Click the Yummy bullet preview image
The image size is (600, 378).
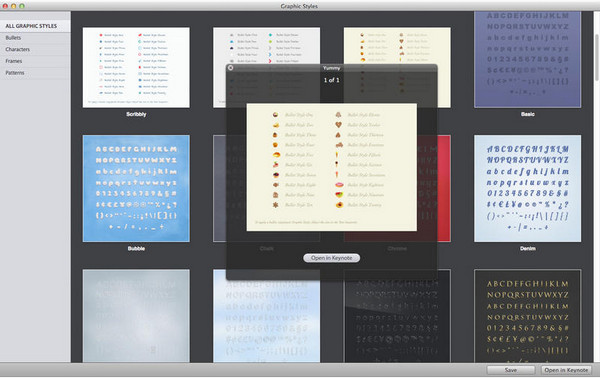point(331,167)
